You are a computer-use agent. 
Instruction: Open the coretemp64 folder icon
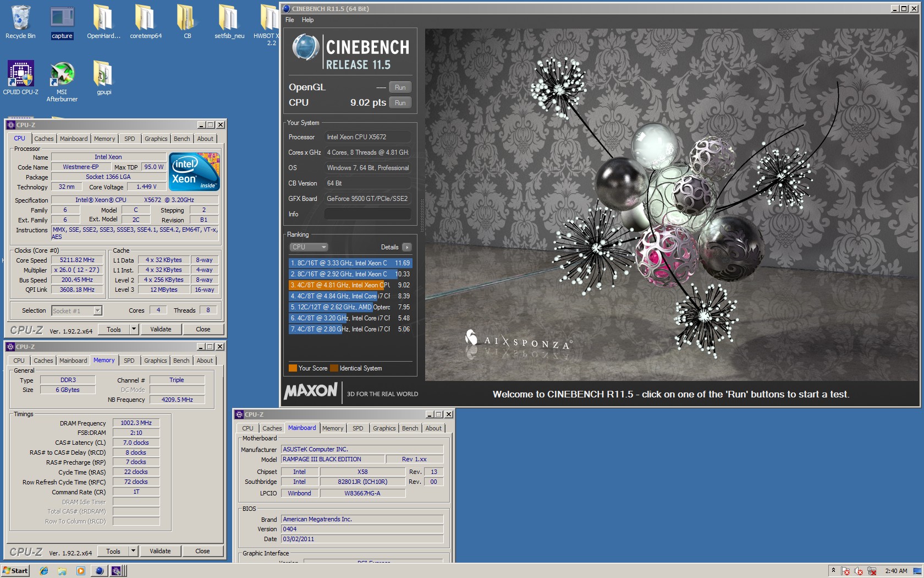pos(146,22)
